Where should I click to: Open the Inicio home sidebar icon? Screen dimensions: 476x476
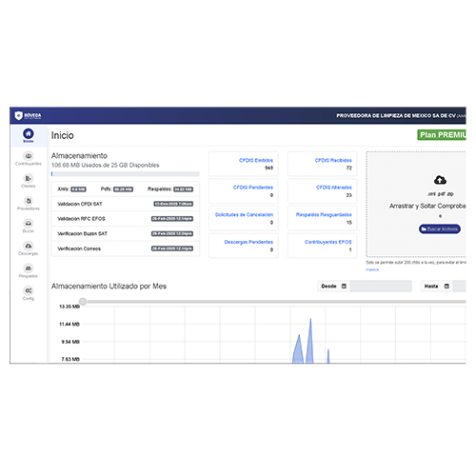pos(29,133)
